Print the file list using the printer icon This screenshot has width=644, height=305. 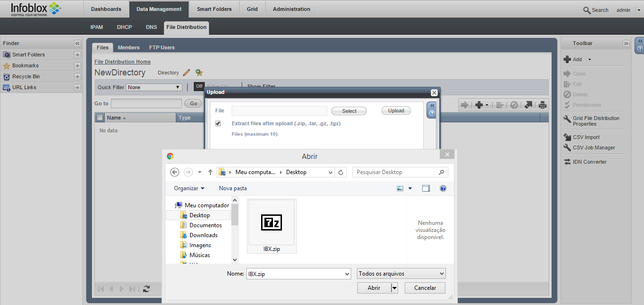point(542,105)
